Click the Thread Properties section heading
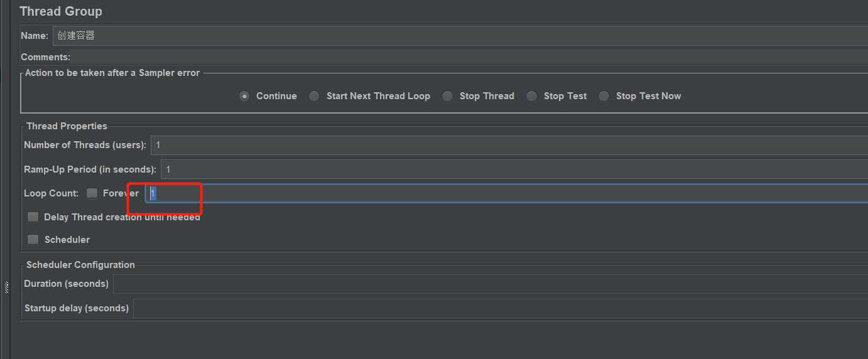Viewport: 868px width, 359px height. [x=67, y=126]
